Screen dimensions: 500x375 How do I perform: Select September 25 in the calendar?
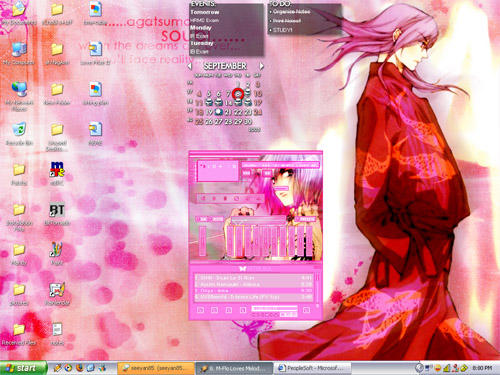(199, 122)
